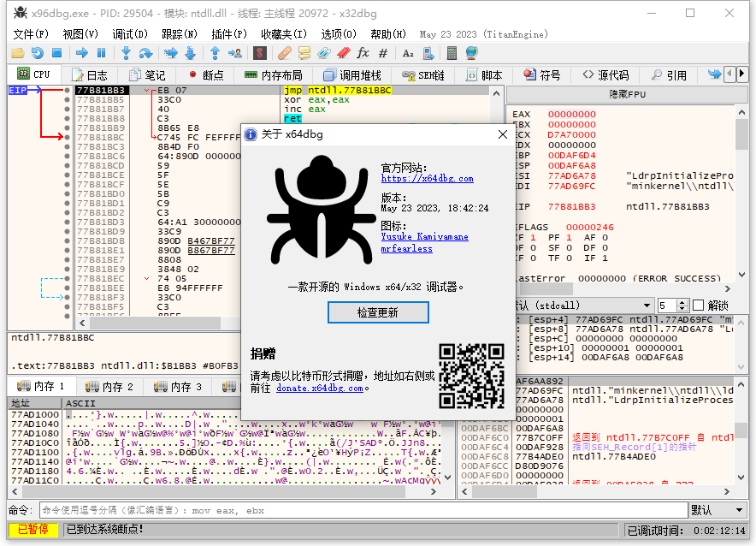756x546 pixels.
Task: Click the 已暂停 status label
Action: 33,530
